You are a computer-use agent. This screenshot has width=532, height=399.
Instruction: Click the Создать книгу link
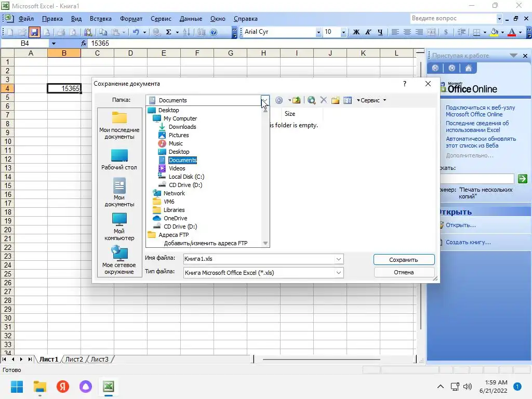point(468,242)
